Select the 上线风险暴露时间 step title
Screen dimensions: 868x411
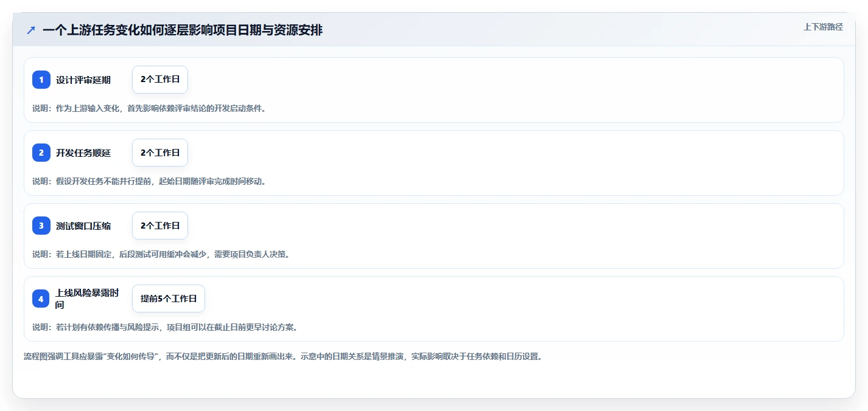pos(87,299)
